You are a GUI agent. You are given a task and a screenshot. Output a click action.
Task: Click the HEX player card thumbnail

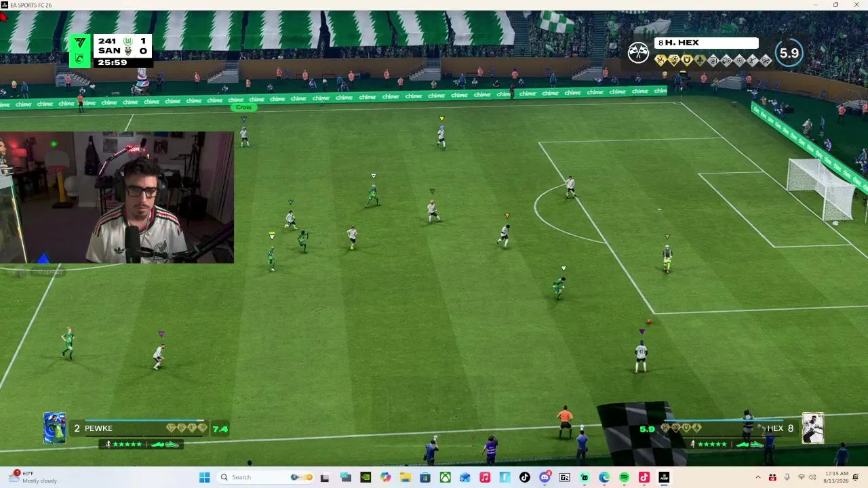(812, 428)
